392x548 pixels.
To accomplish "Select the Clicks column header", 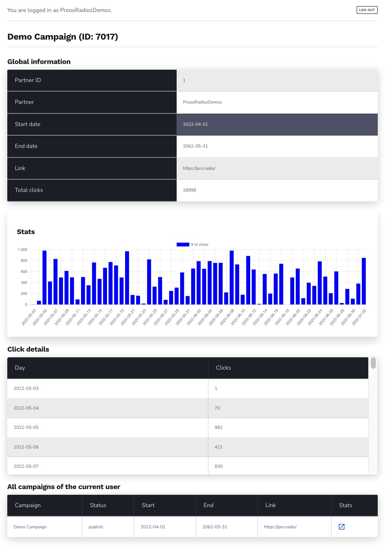I will click(x=223, y=368).
